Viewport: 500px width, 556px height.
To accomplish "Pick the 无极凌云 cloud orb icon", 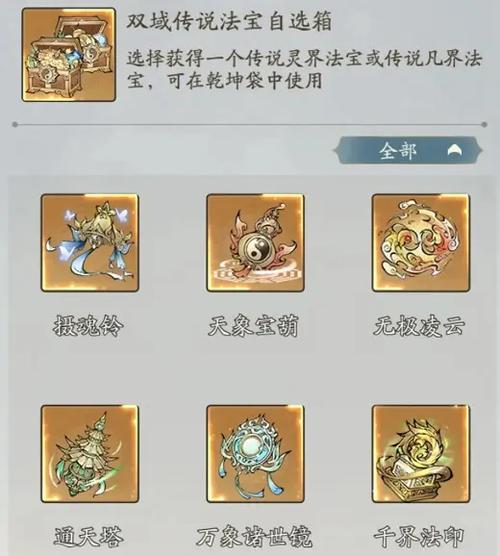I will (x=421, y=243).
